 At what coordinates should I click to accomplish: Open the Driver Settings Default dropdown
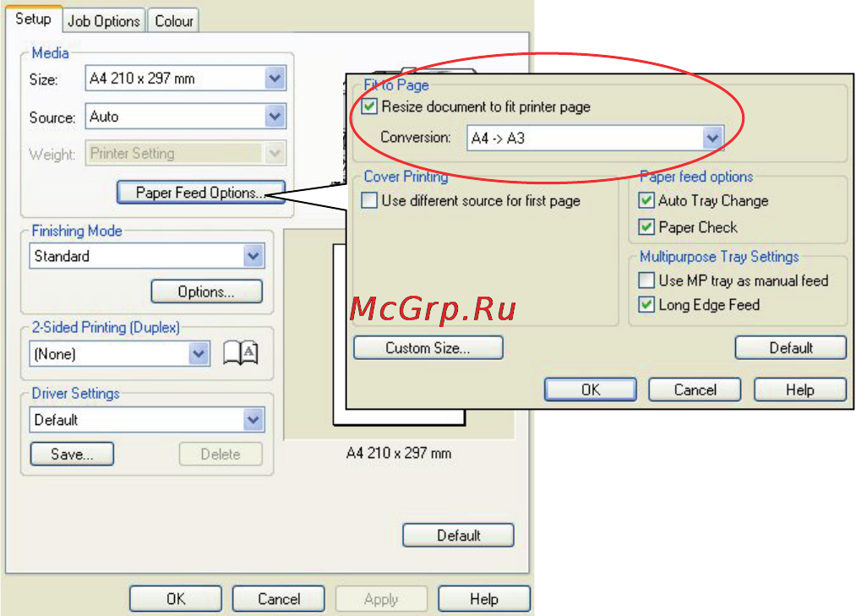pos(147,419)
